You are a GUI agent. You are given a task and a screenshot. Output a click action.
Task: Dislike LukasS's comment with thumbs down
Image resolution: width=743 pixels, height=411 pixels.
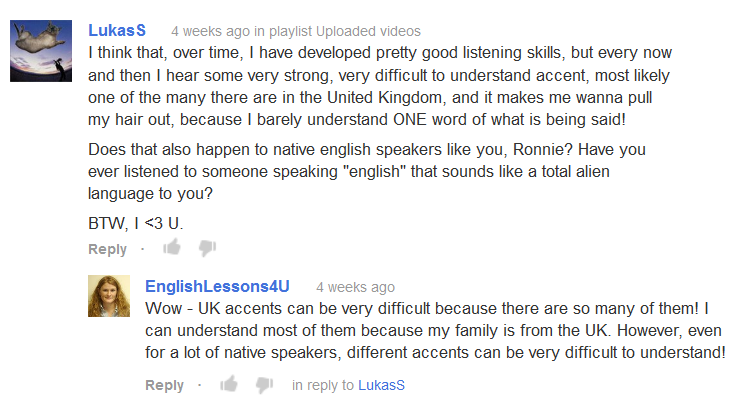[x=208, y=248]
